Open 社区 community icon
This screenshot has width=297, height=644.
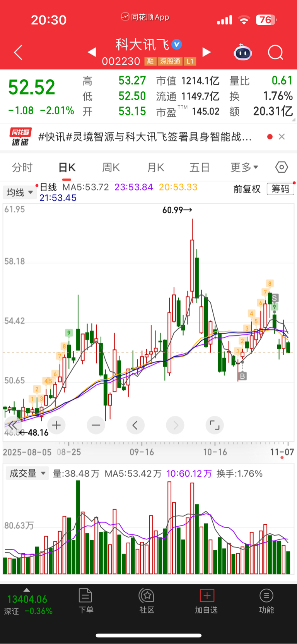[x=147, y=601]
